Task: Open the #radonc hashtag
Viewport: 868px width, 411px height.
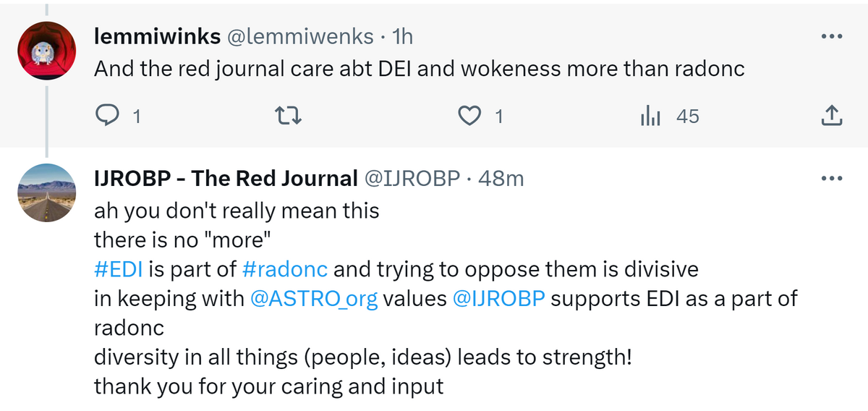Action: (x=286, y=270)
